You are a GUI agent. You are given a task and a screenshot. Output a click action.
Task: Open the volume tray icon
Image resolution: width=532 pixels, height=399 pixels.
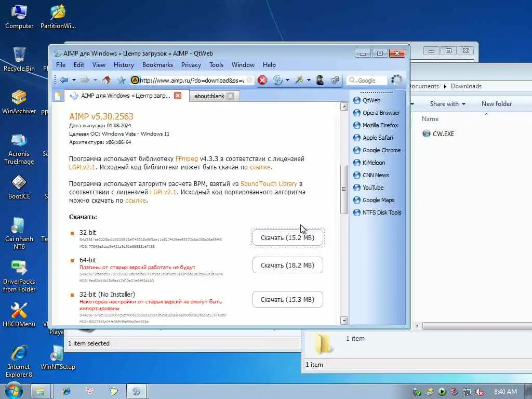click(x=480, y=392)
